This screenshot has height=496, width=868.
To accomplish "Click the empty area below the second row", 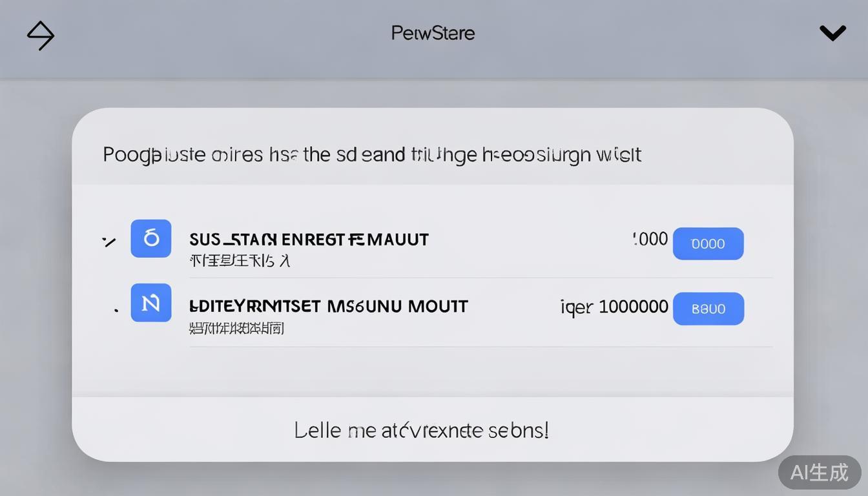I will [433, 371].
